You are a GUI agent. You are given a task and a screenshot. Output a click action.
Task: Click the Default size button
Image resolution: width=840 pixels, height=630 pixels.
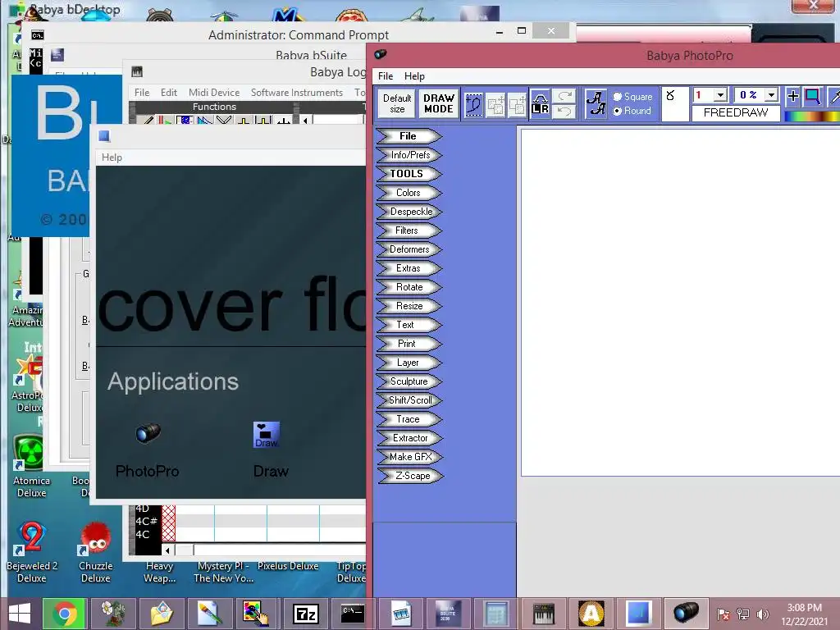pos(398,103)
